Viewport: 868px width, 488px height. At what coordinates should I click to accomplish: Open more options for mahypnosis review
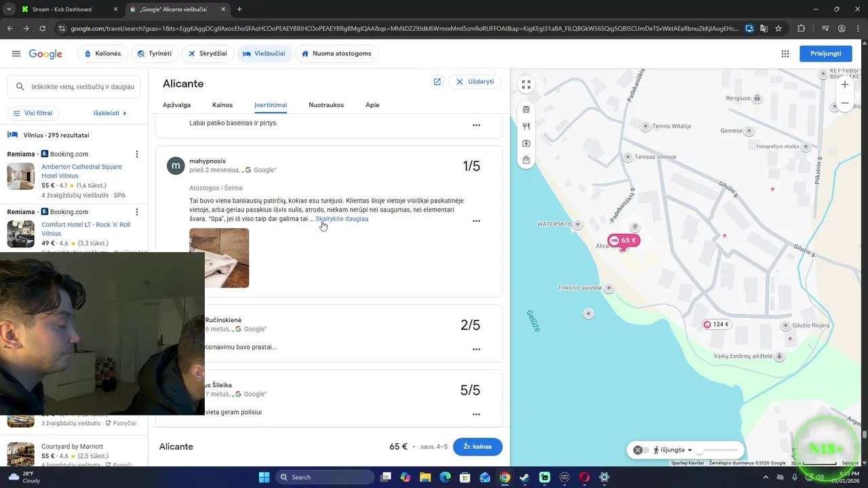tap(476, 221)
